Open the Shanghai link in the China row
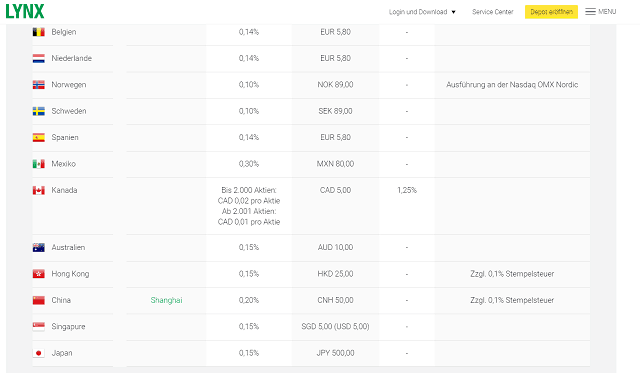640x373 pixels. pos(167,300)
